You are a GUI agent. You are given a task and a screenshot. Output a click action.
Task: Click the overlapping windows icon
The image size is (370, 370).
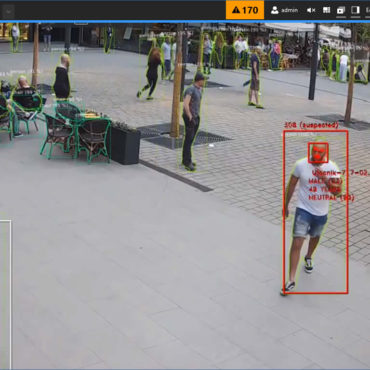click(x=341, y=10)
